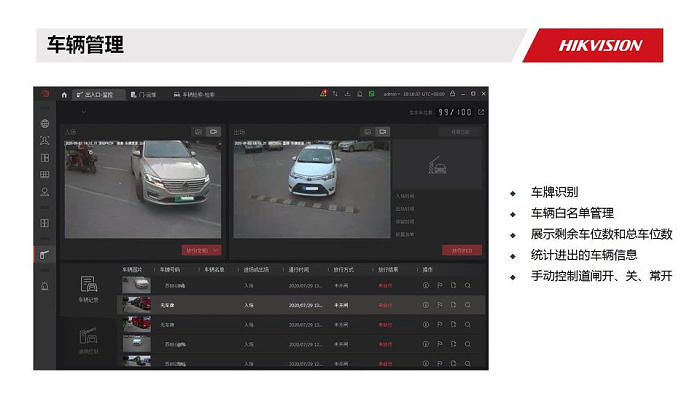Image resolution: width=700 pixels, height=393 pixels.
Task: Pop out the 99/100 parking count panel
Action: pyautogui.click(x=481, y=112)
